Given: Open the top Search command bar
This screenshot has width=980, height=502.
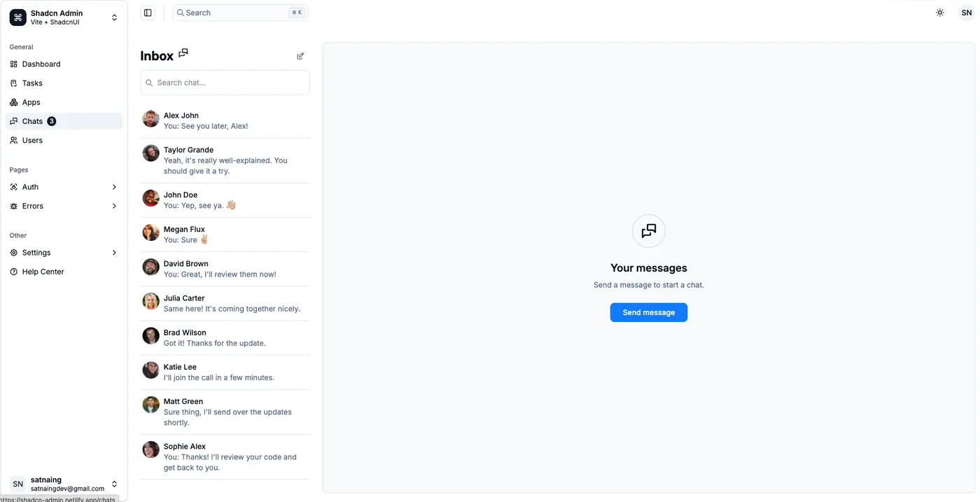Looking at the screenshot, I should (x=240, y=13).
